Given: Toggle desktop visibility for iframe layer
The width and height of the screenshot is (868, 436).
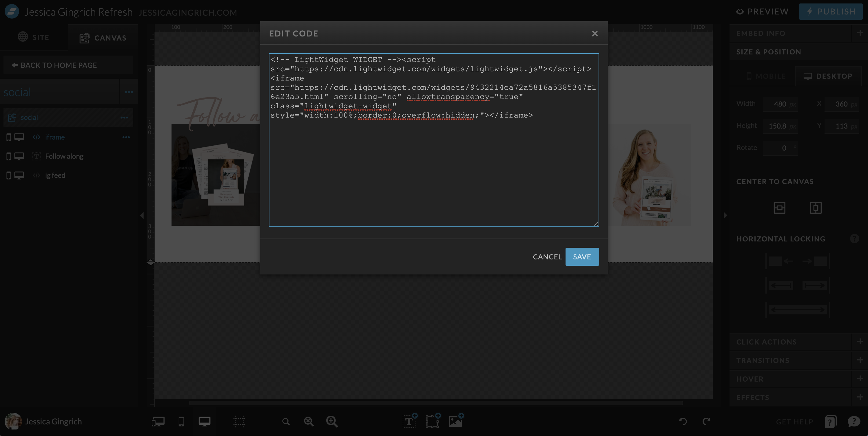Looking at the screenshot, I should pos(19,137).
